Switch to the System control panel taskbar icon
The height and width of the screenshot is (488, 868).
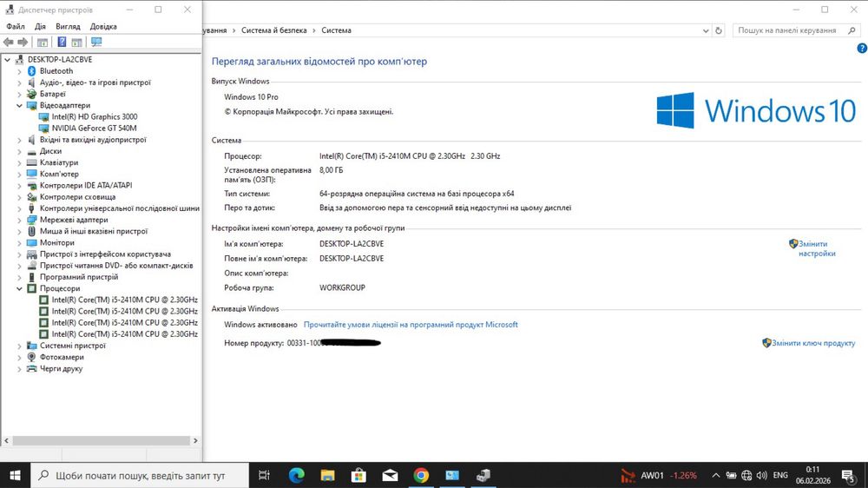pos(452,475)
